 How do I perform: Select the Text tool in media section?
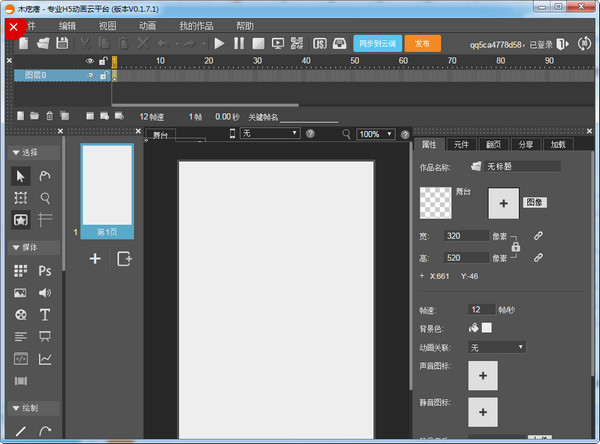pos(45,315)
